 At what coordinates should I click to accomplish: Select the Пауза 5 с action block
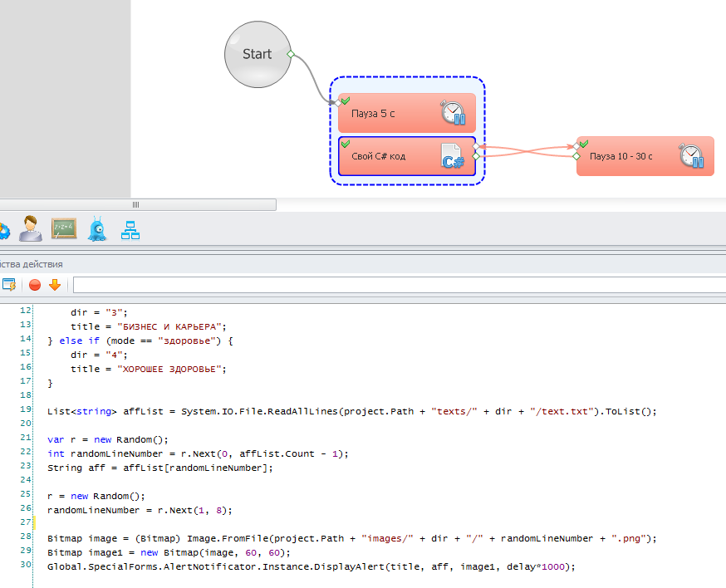click(x=406, y=113)
